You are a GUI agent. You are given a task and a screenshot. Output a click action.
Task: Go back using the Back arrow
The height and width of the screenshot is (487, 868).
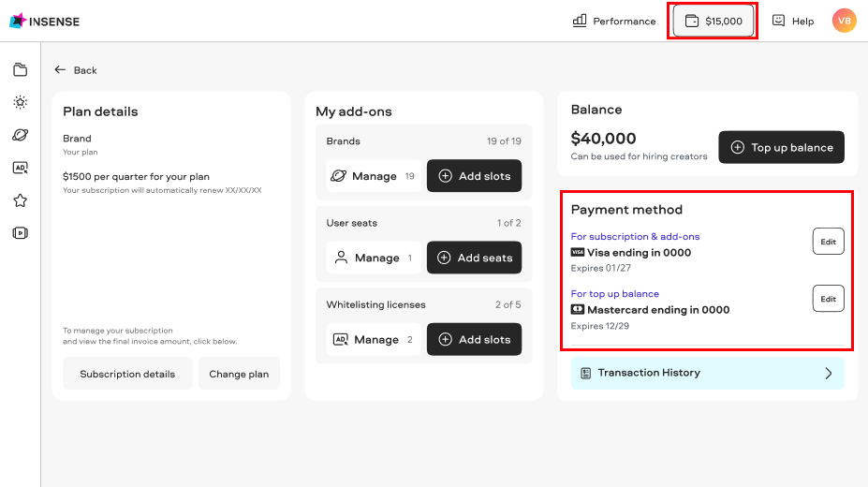[x=76, y=70]
